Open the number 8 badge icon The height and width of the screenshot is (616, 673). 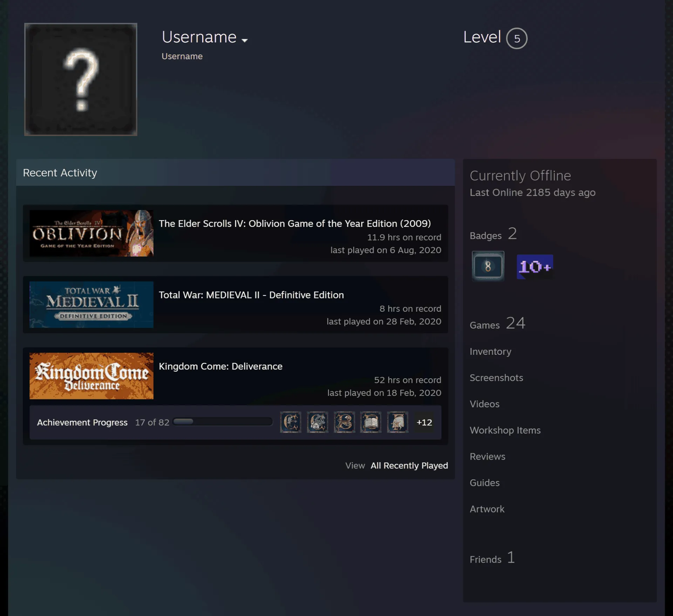(488, 266)
